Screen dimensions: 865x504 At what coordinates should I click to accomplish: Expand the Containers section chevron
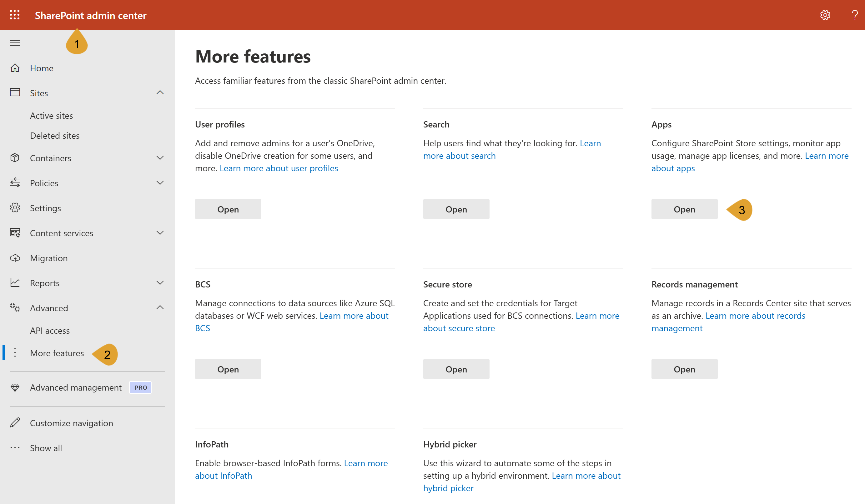tap(160, 158)
